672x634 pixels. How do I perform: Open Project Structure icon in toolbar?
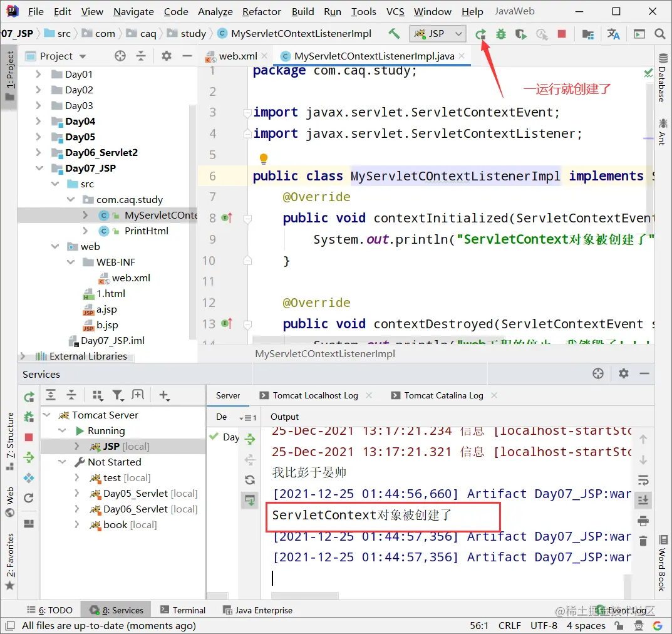[x=588, y=34]
